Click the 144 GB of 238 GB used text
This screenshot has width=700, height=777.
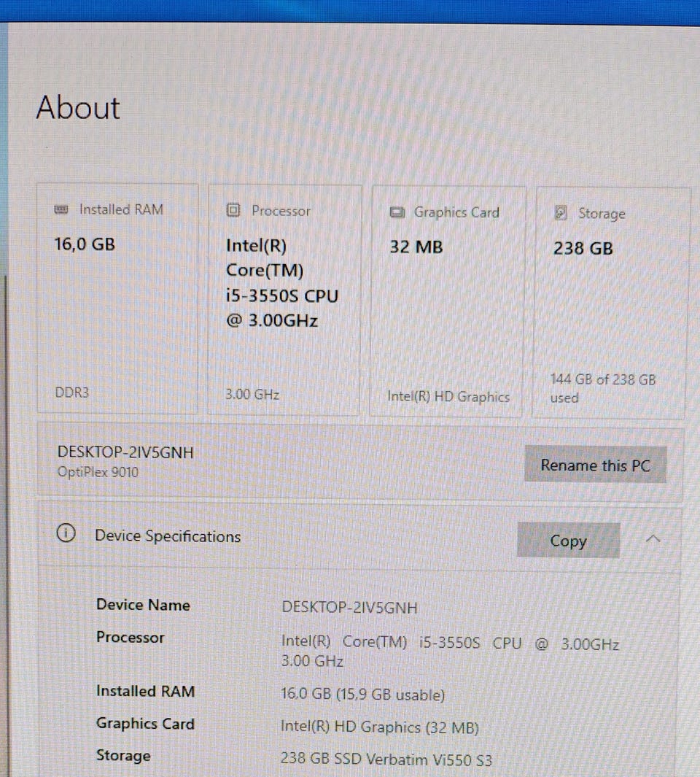(603, 388)
